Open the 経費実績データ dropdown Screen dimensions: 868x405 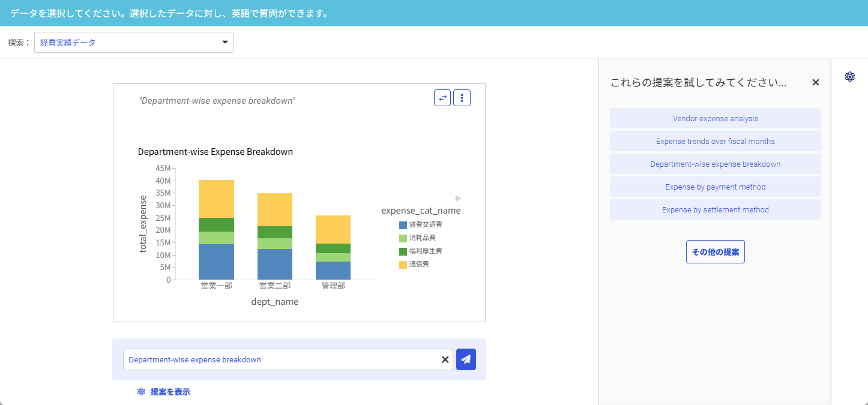point(134,43)
